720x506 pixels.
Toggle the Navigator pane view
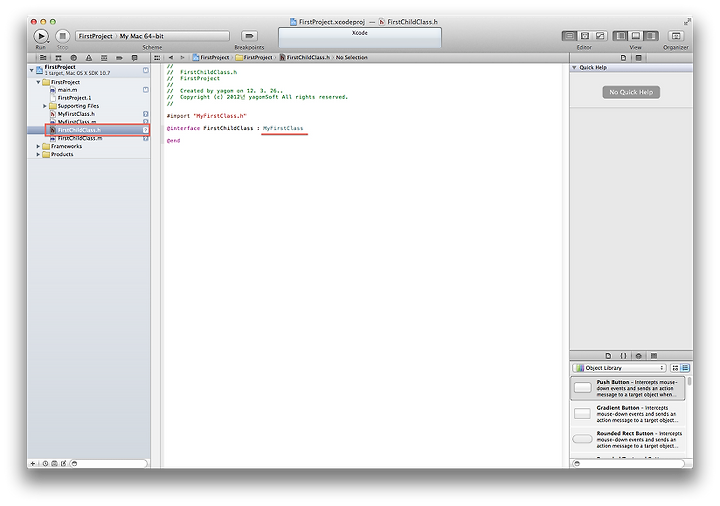click(x=620, y=36)
